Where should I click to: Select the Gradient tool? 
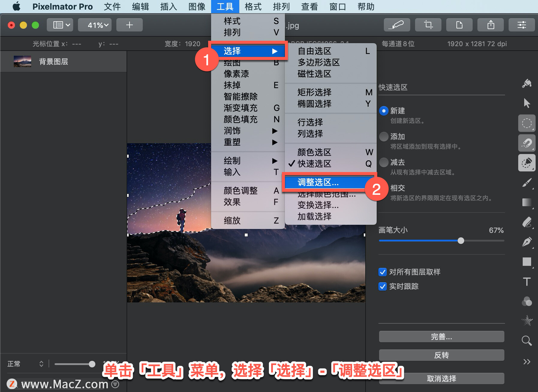(x=527, y=202)
